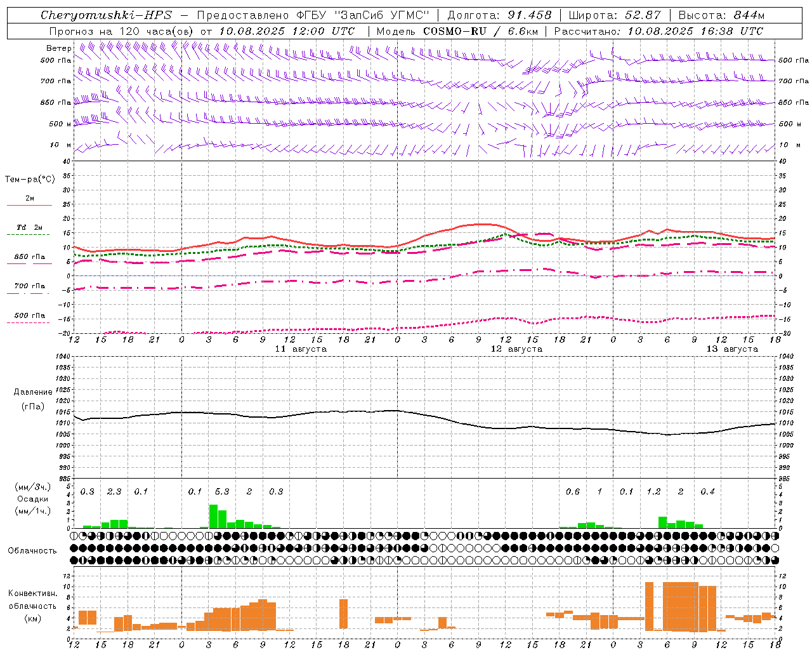Select the latitude value Широта: 52.87
The height and width of the screenshot is (650, 812).
click(x=615, y=15)
